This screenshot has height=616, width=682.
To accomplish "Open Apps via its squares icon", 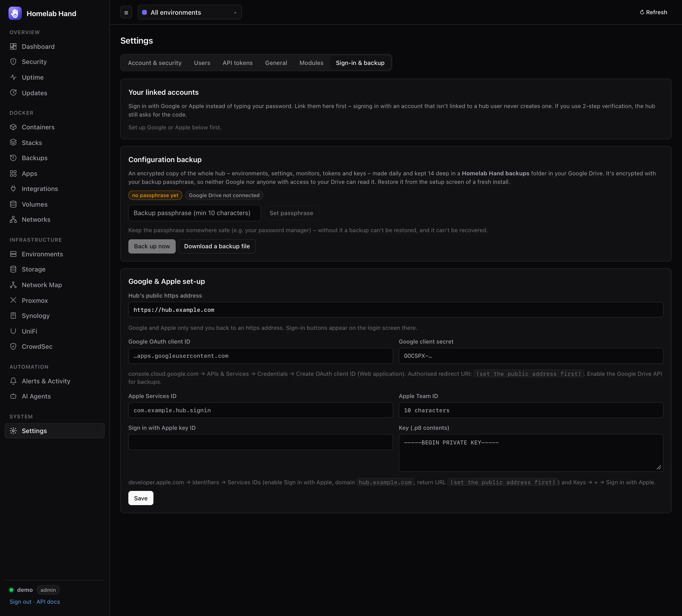I will pyautogui.click(x=13, y=173).
